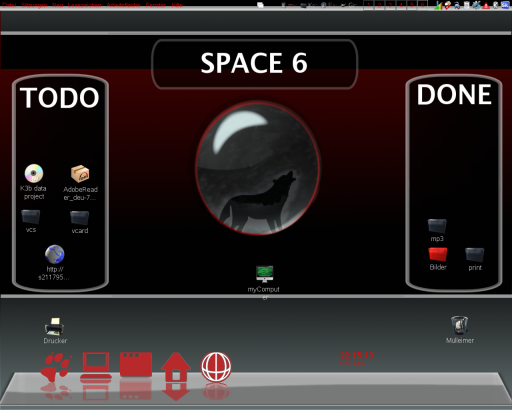Click the red laptop icon in the dock
The width and height of the screenshot is (512, 410).
[x=96, y=366]
